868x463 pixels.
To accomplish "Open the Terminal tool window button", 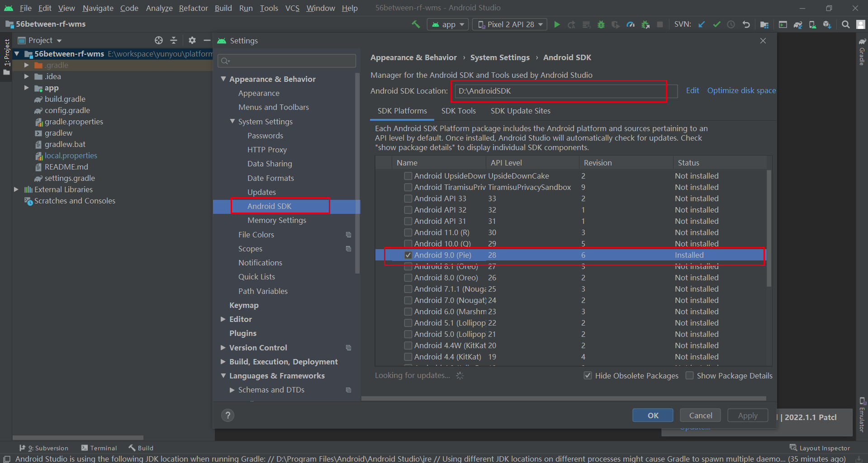I will tap(99, 448).
